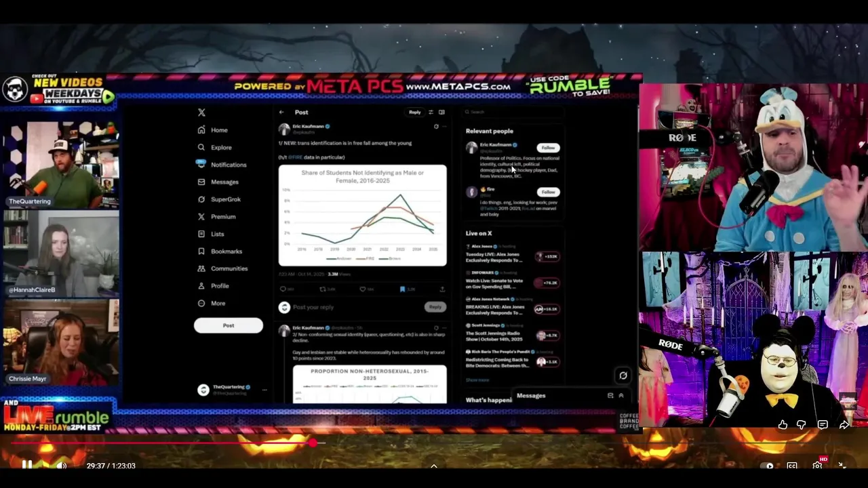This screenshot has width=868, height=488.
Task: Toggle the like heart under chart
Action: (363, 289)
